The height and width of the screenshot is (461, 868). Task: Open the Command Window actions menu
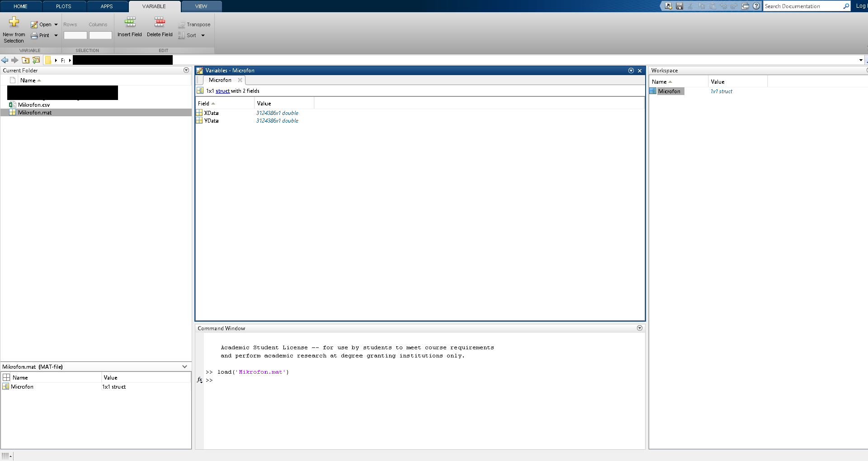(640, 328)
